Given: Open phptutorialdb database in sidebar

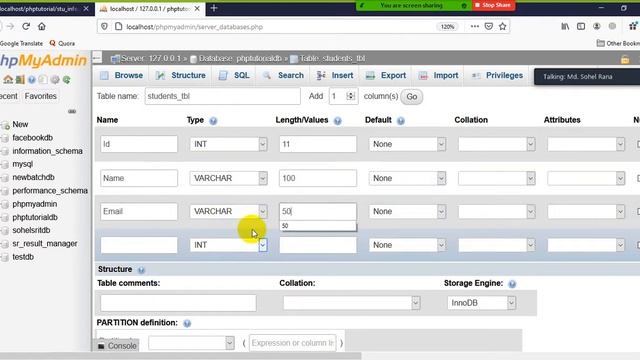Looking at the screenshot, I should click(35, 218).
